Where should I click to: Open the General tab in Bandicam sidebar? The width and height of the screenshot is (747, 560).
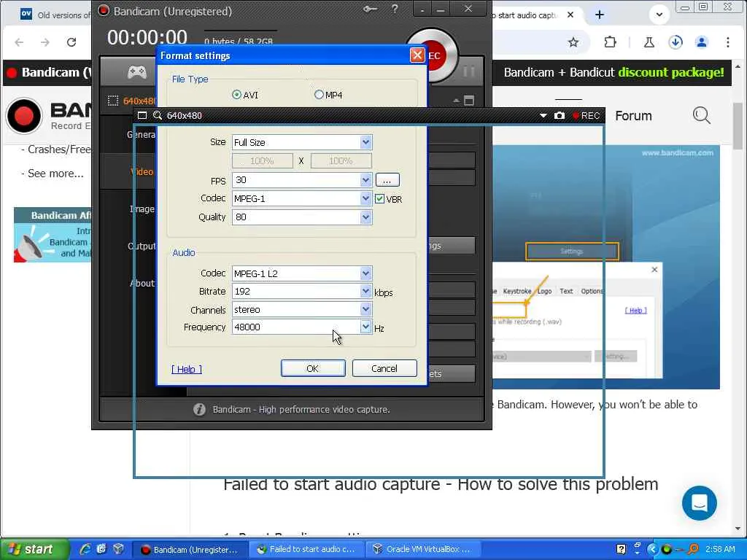click(141, 135)
